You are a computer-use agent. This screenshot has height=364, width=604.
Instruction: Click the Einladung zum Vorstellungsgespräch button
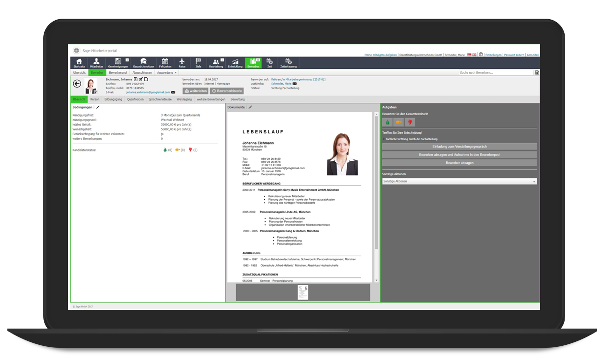coord(459,146)
